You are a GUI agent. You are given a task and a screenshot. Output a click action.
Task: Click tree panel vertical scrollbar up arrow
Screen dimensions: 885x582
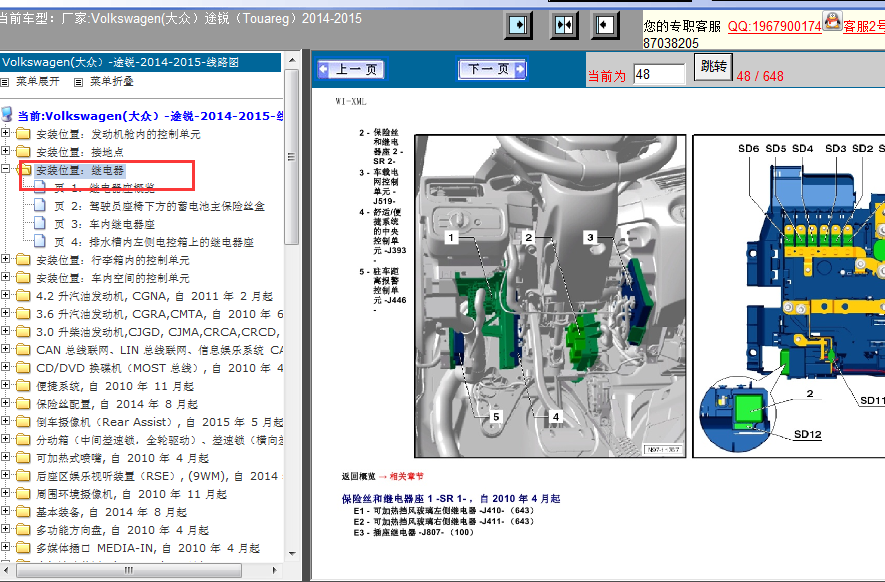(x=292, y=60)
